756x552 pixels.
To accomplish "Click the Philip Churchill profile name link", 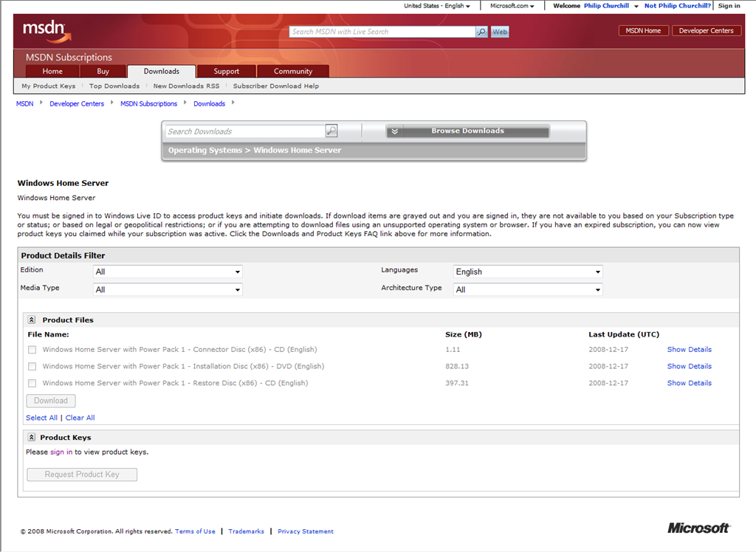I will tap(606, 6).
